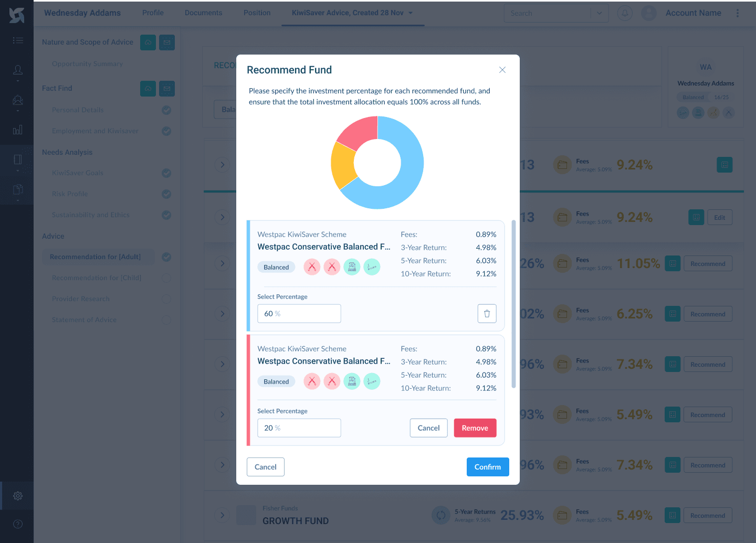The image size is (756, 543).
Task: Click calculator icon on the 6.25% fees row
Action: 673,314
